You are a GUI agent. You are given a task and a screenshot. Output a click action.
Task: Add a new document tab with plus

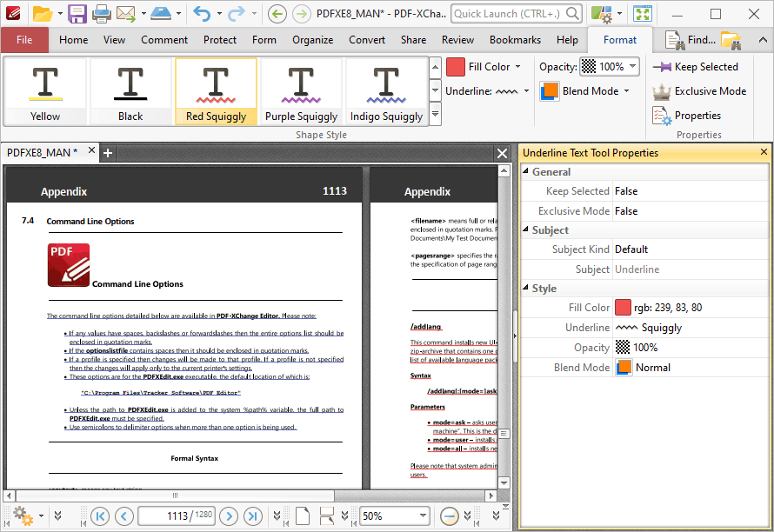point(108,154)
